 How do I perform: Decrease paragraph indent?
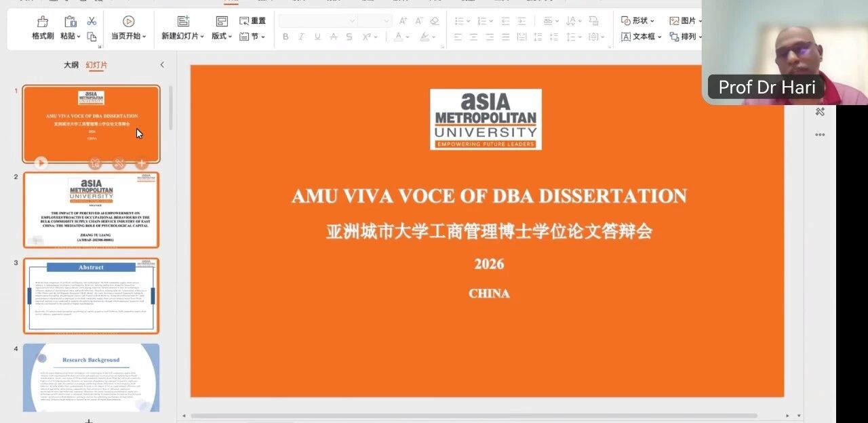click(x=505, y=21)
